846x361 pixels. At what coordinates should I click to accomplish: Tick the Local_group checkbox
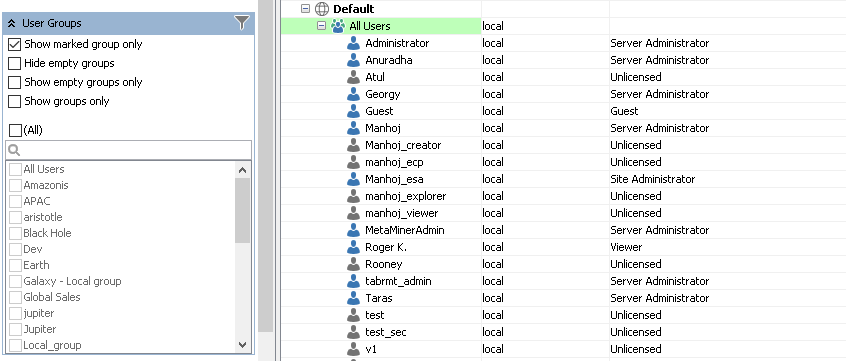click(15, 345)
